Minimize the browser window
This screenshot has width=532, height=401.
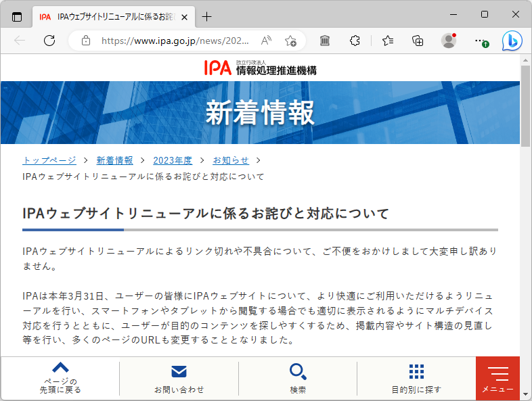pyautogui.click(x=453, y=15)
